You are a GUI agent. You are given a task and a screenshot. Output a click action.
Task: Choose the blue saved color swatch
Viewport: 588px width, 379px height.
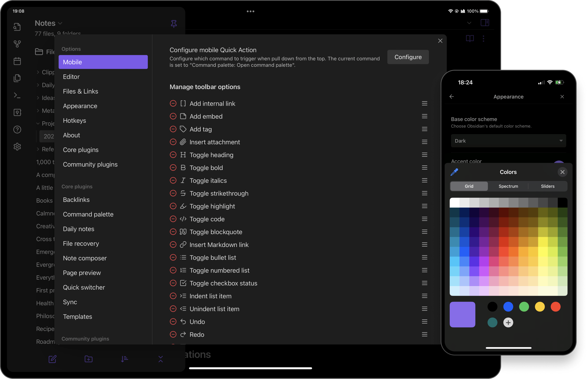(508, 307)
